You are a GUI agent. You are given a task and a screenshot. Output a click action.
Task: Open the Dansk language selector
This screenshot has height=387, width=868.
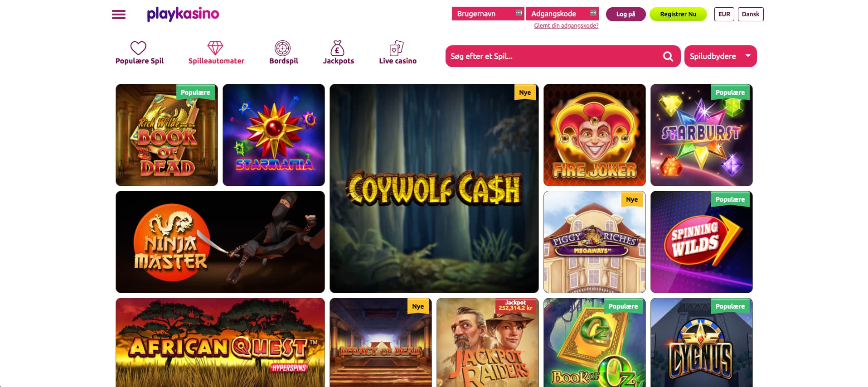751,14
